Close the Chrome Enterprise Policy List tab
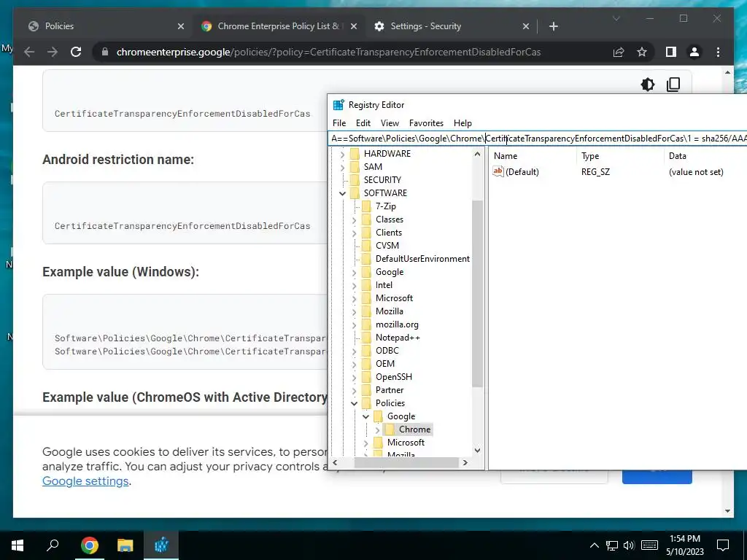The image size is (747, 560). pyautogui.click(x=354, y=26)
